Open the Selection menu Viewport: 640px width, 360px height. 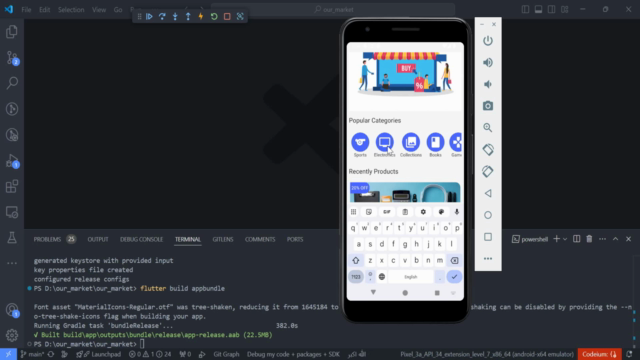(71, 9)
